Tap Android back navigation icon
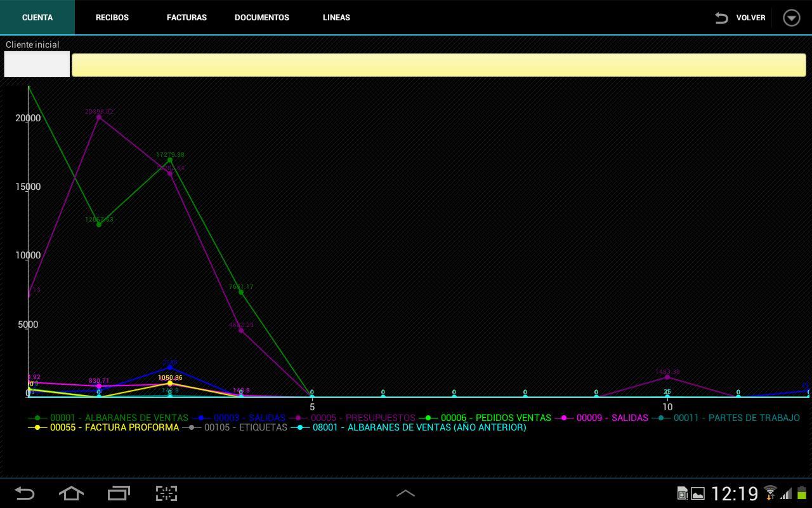This screenshot has height=508, width=812. (x=24, y=493)
